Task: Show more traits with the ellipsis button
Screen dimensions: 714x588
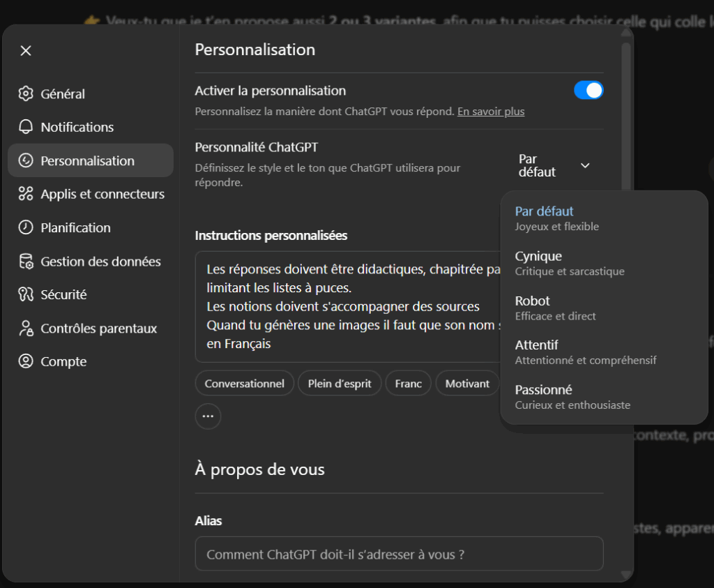Action: coord(208,416)
